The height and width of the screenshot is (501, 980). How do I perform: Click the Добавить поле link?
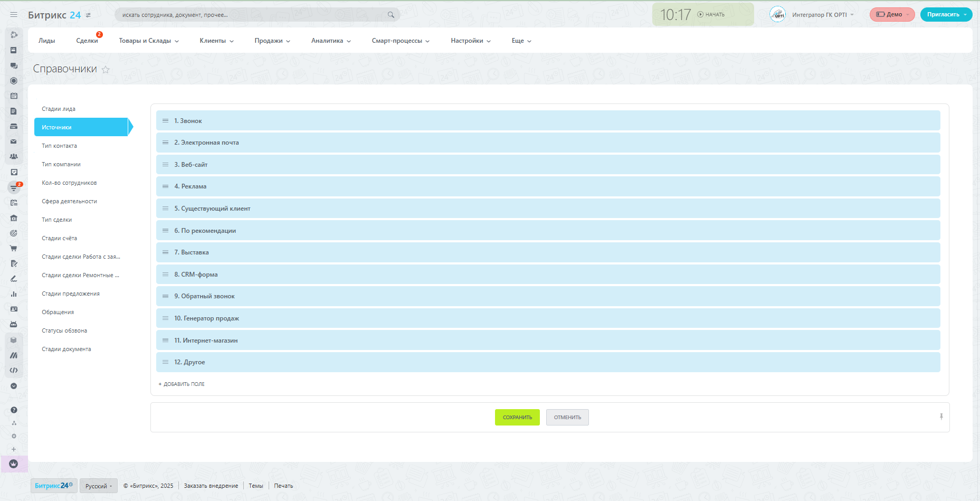pos(182,384)
